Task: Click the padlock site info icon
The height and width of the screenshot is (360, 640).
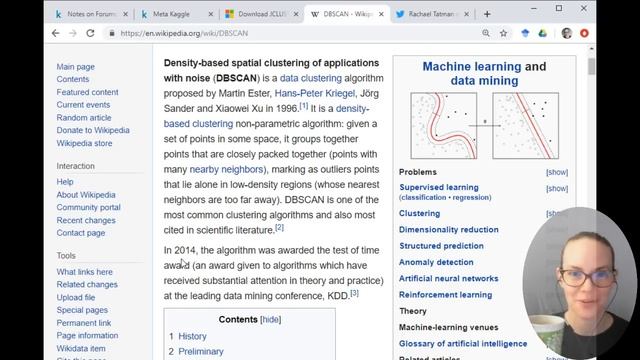Action: pos(111,33)
